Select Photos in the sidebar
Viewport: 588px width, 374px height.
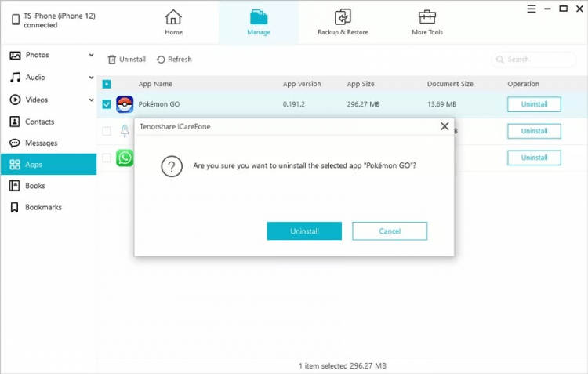(x=37, y=55)
